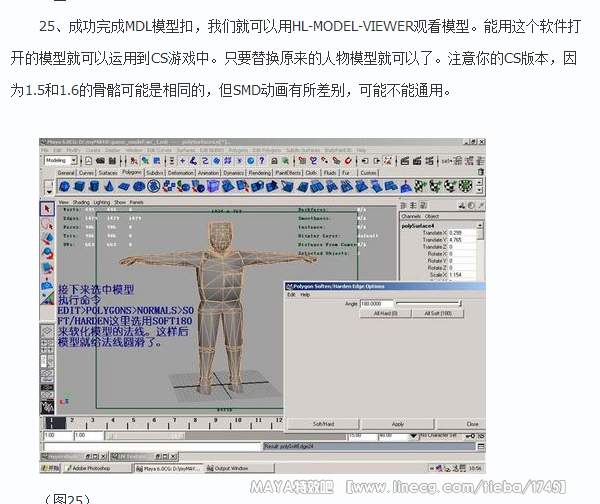Click the blue question mark icon
Viewport: 600px width, 504px height.
coord(262,161)
